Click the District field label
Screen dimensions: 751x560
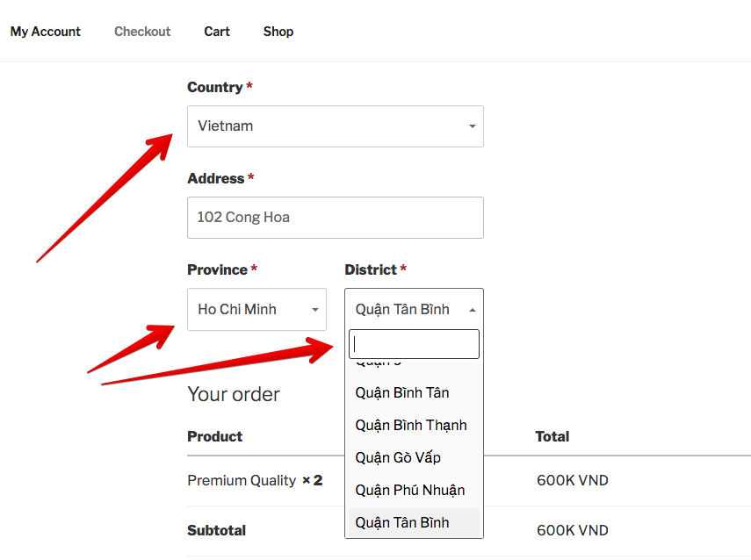370,269
